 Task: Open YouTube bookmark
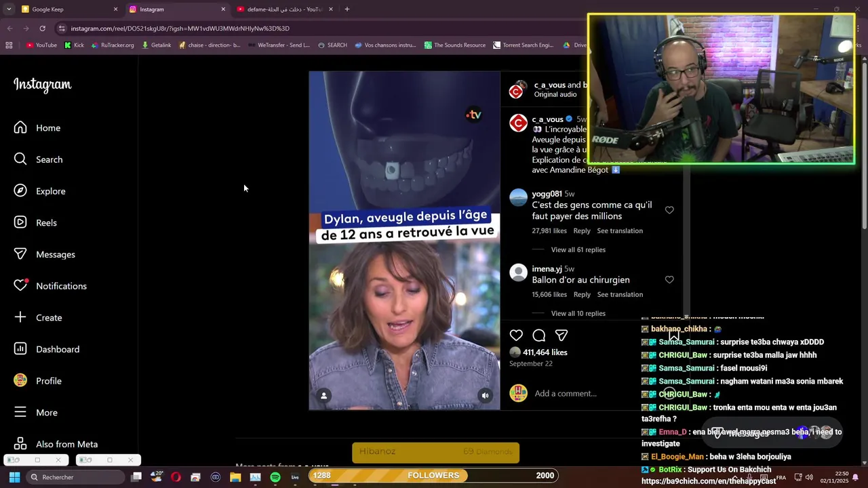pos(41,45)
